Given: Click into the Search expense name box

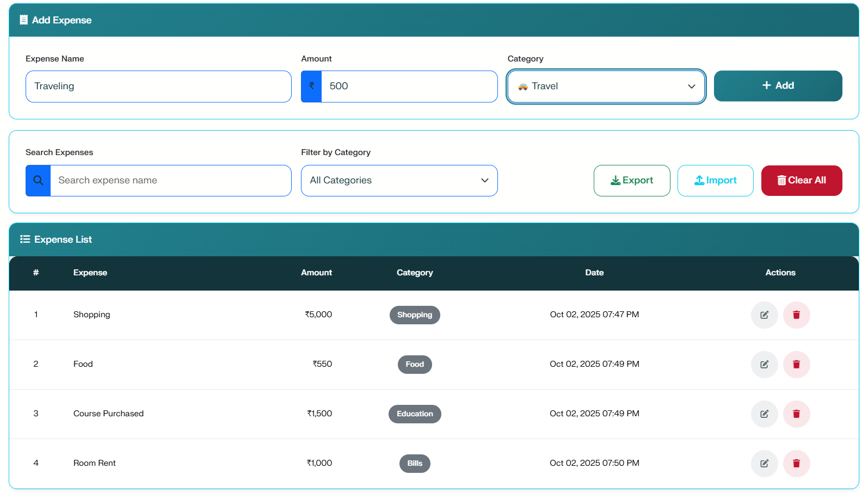Looking at the screenshot, I should click(x=170, y=181).
